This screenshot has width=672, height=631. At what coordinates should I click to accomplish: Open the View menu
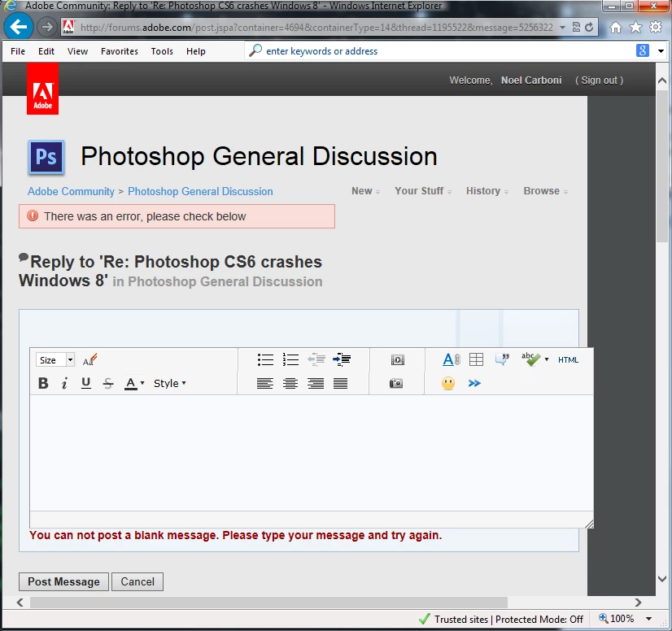coord(77,51)
